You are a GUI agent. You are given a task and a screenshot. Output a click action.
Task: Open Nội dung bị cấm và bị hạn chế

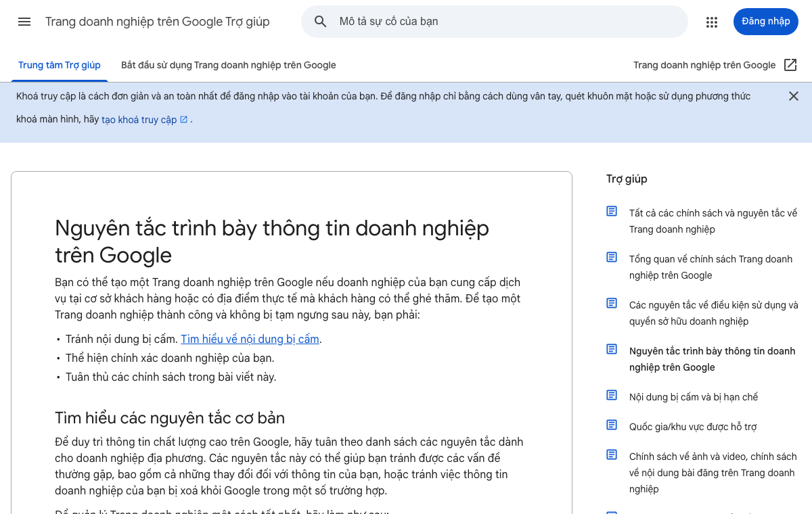pyautogui.click(x=694, y=397)
